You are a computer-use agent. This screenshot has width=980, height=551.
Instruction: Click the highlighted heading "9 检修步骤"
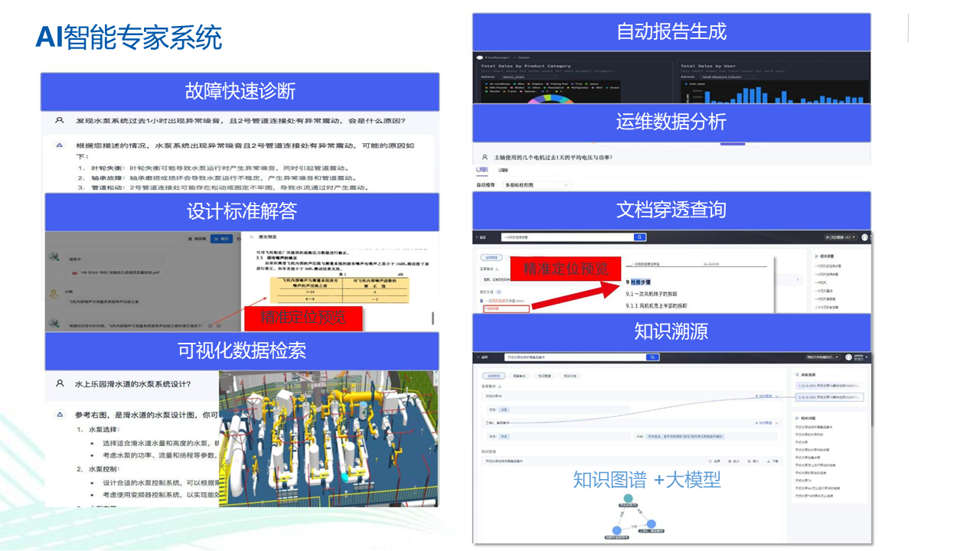pos(638,282)
